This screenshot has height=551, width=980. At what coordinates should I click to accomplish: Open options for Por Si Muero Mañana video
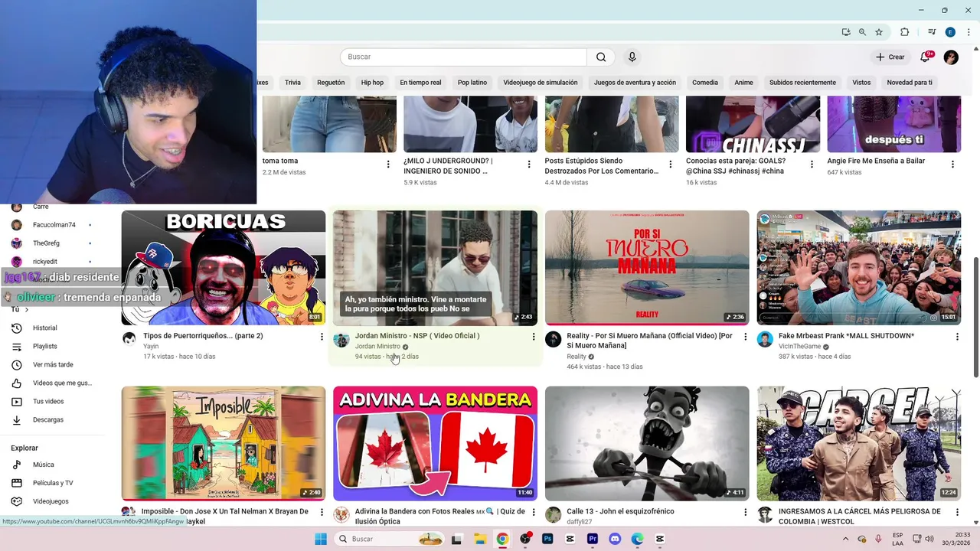(746, 337)
